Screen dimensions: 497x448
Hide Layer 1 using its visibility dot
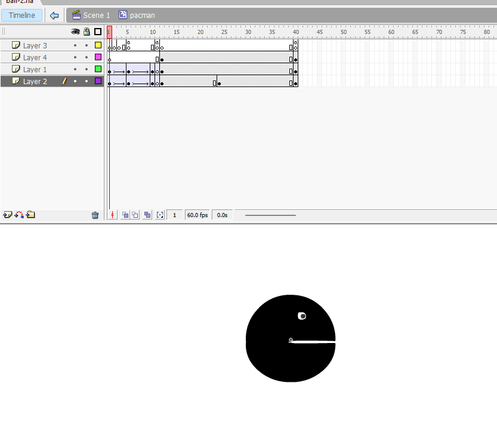[x=75, y=69]
